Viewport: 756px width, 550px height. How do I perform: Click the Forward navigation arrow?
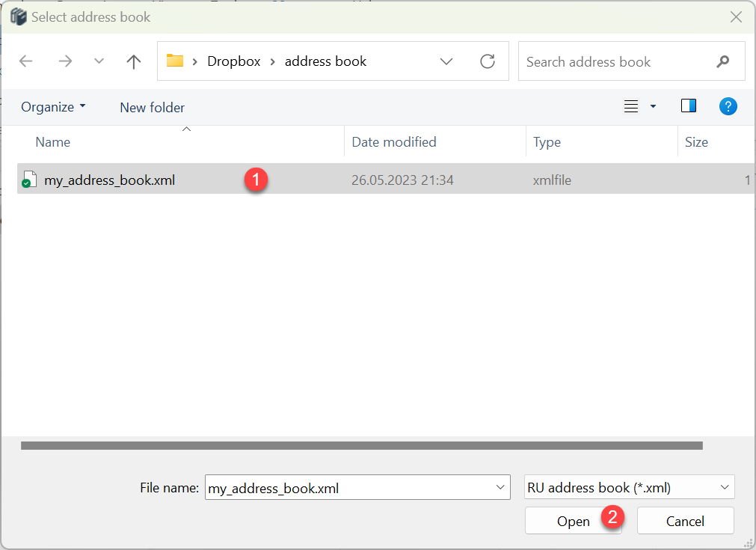pyautogui.click(x=65, y=62)
